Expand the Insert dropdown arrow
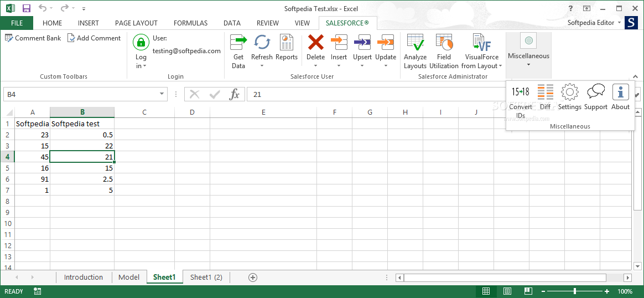Image resolution: width=644 pixels, height=298 pixels. pos(339,66)
